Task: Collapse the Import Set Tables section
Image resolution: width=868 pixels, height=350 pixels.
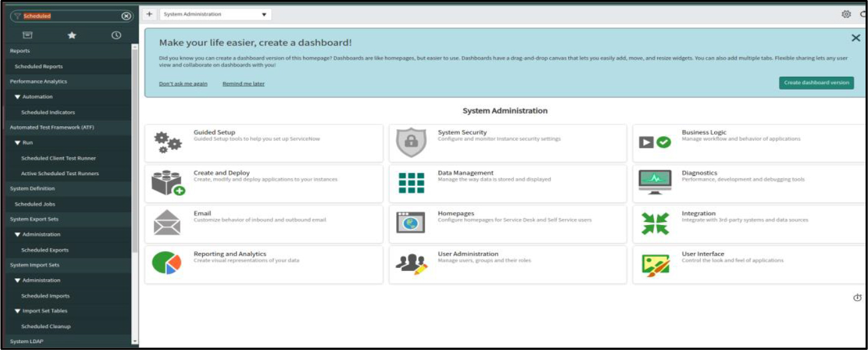Action: pyautogui.click(x=17, y=311)
